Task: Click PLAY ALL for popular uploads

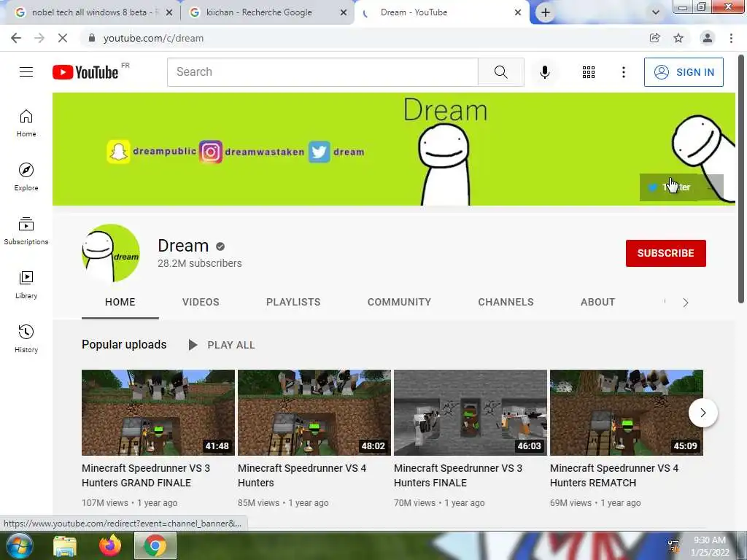Action: [x=222, y=345]
